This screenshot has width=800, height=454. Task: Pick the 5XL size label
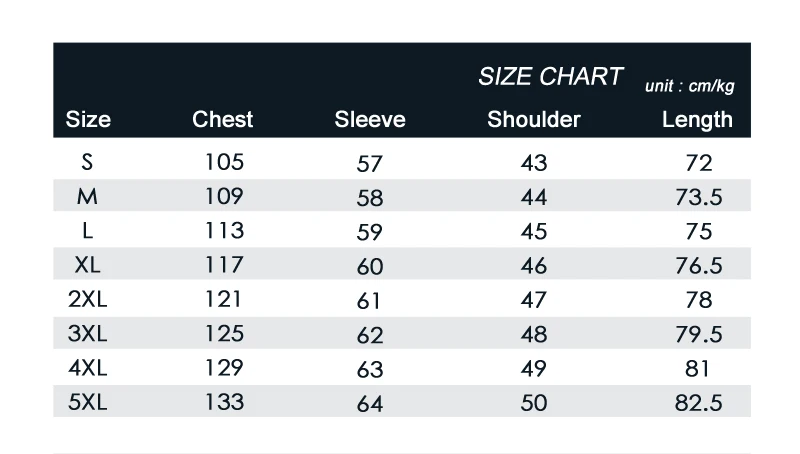click(87, 402)
